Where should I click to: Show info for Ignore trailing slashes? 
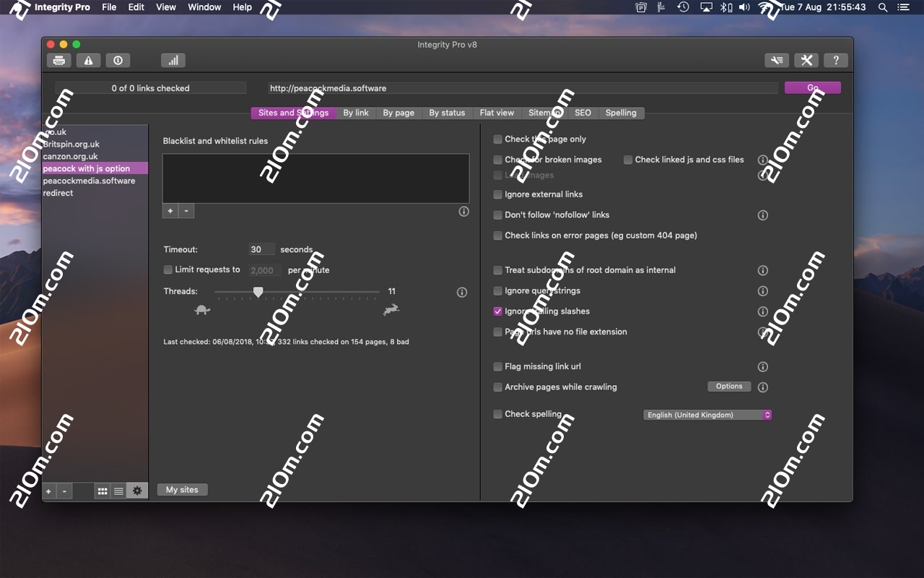[x=762, y=311]
